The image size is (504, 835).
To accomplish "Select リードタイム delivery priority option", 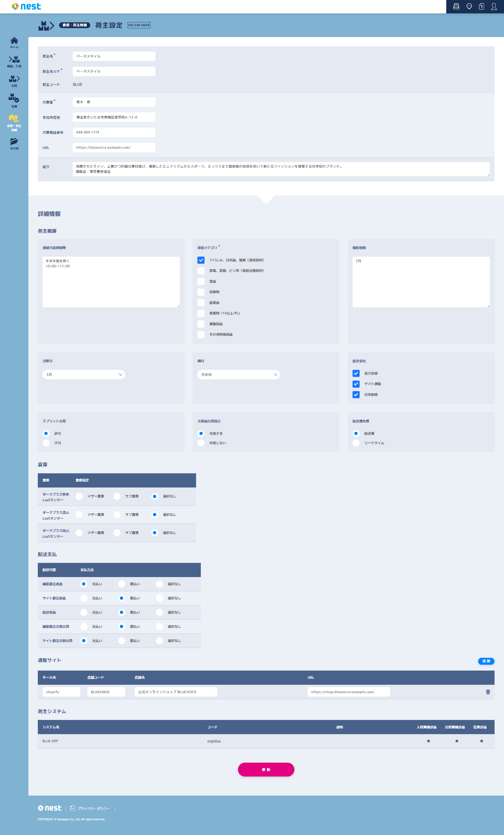I will click(x=356, y=443).
